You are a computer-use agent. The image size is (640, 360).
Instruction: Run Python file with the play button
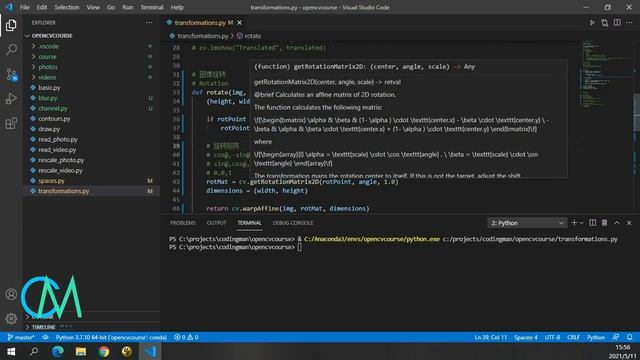(x=592, y=22)
